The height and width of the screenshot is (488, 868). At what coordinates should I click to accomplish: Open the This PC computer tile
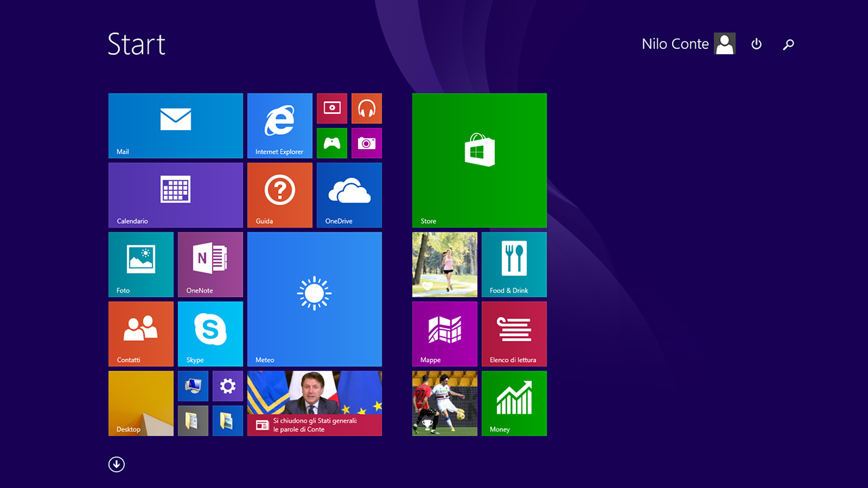click(193, 386)
